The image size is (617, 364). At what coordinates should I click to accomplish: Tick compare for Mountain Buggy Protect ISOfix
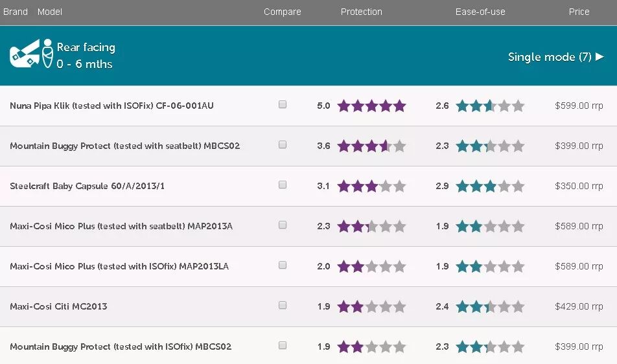point(282,345)
